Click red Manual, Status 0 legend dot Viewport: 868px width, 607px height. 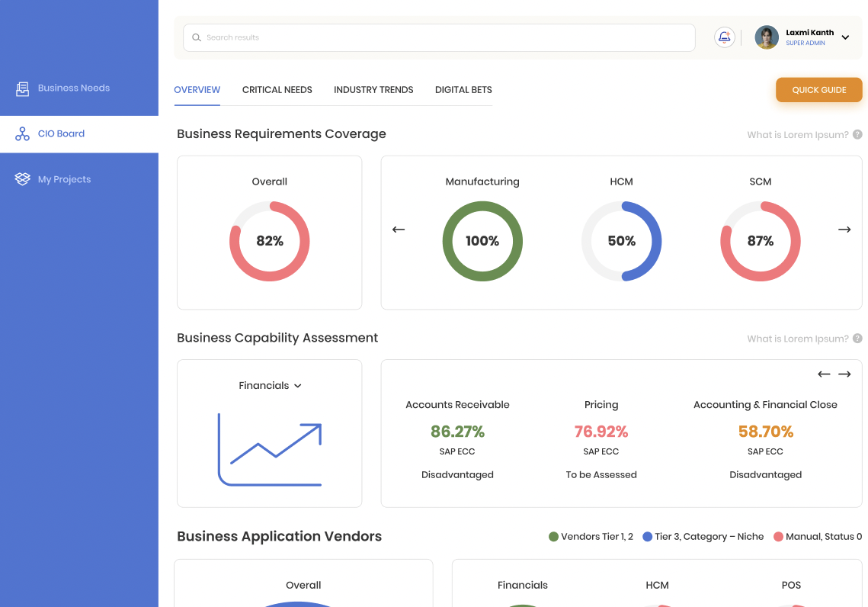[x=778, y=537]
